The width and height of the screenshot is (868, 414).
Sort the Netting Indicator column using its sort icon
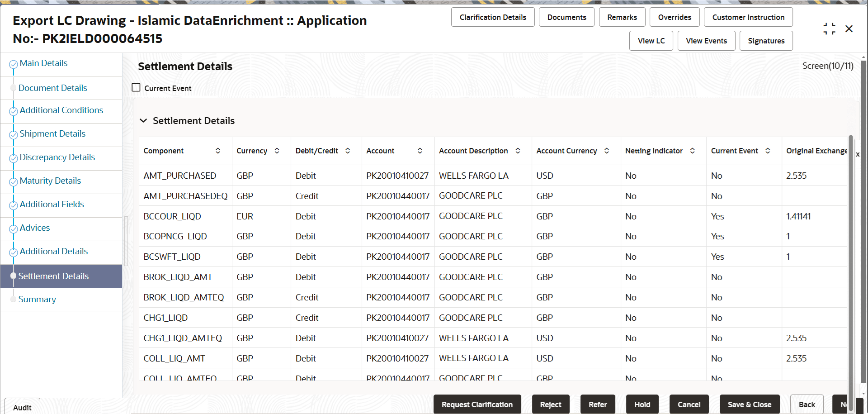click(x=693, y=150)
